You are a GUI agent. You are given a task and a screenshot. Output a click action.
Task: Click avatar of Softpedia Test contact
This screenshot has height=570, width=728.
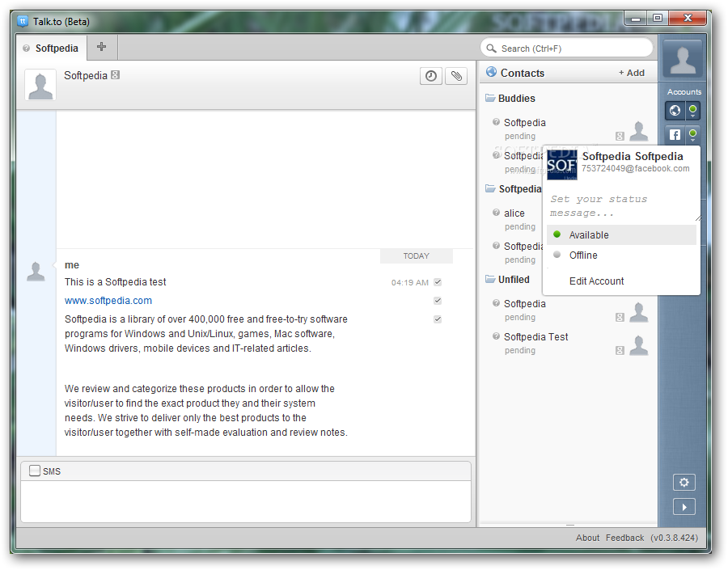pyautogui.click(x=639, y=345)
